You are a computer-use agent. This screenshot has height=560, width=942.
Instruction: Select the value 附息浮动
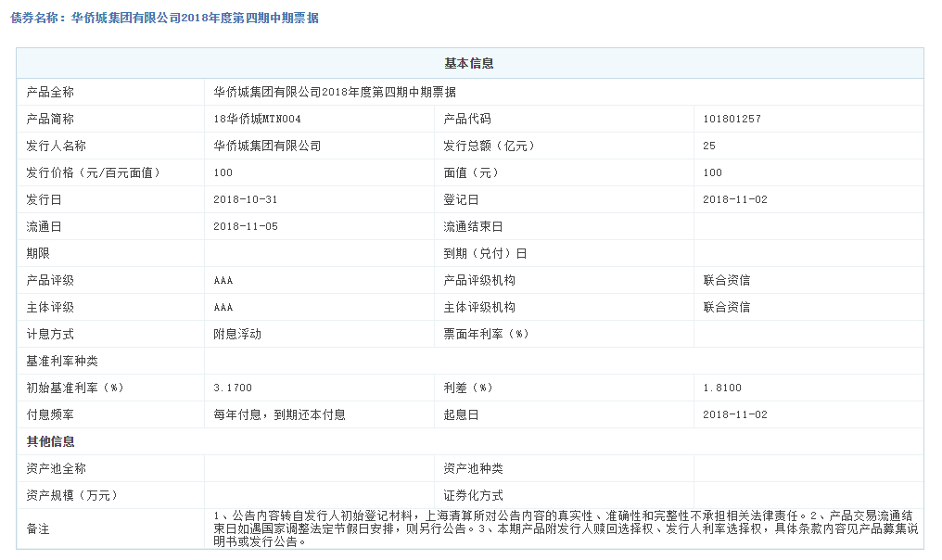click(x=237, y=335)
